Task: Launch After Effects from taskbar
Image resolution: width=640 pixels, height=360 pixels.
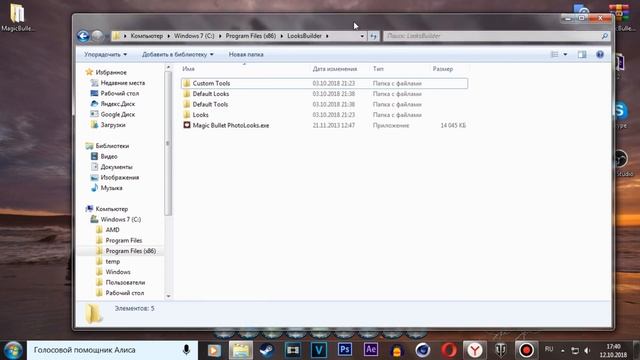Action: [x=371, y=350]
